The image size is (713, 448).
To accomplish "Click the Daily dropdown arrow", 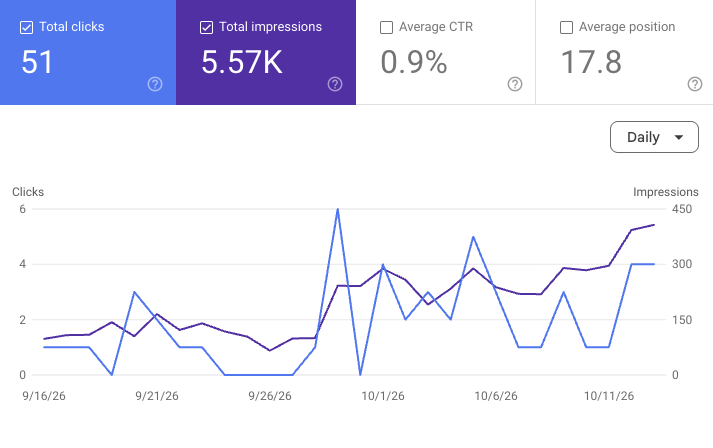I will (678, 137).
